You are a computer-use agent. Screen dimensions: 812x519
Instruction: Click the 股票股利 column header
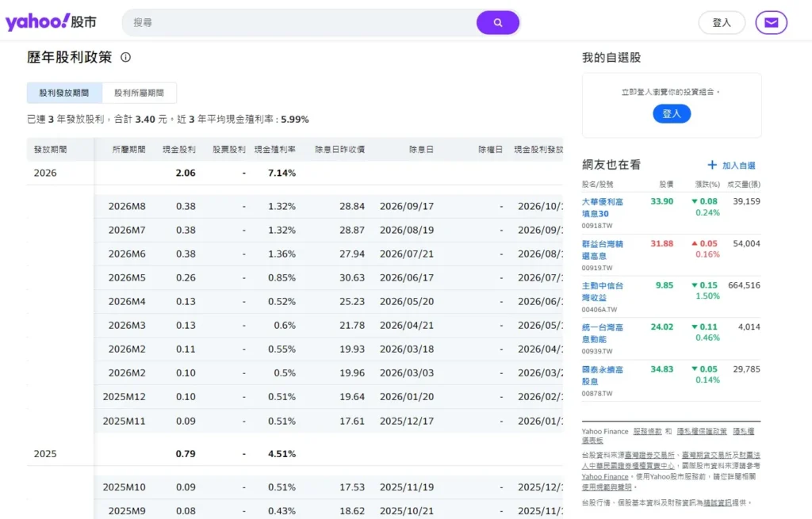229,150
